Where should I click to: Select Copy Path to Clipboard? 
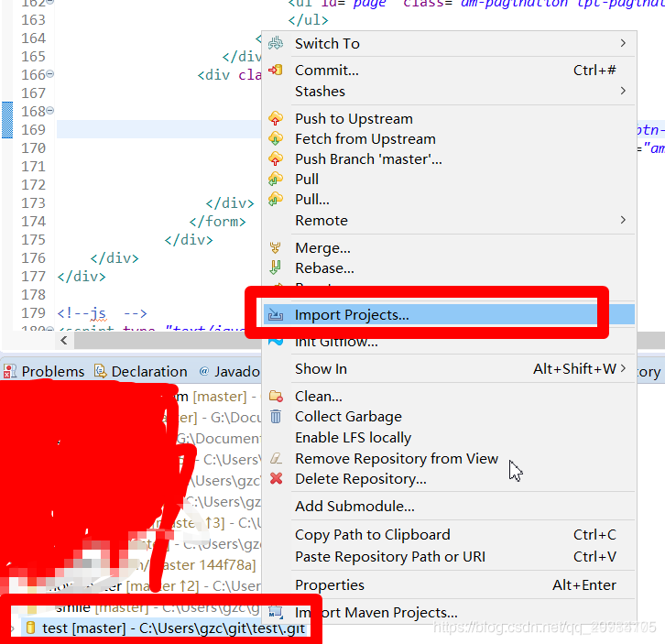pos(449,535)
